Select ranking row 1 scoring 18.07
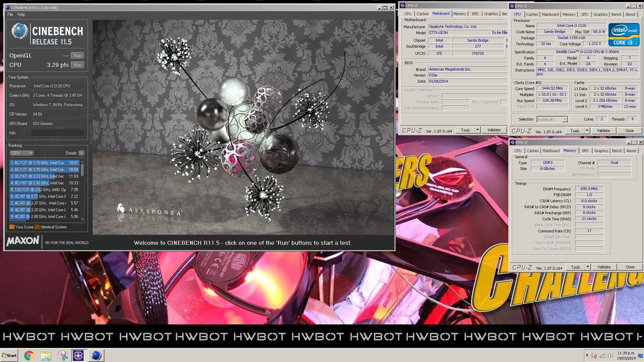Viewport: 644px width, 362px height. click(45, 163)
